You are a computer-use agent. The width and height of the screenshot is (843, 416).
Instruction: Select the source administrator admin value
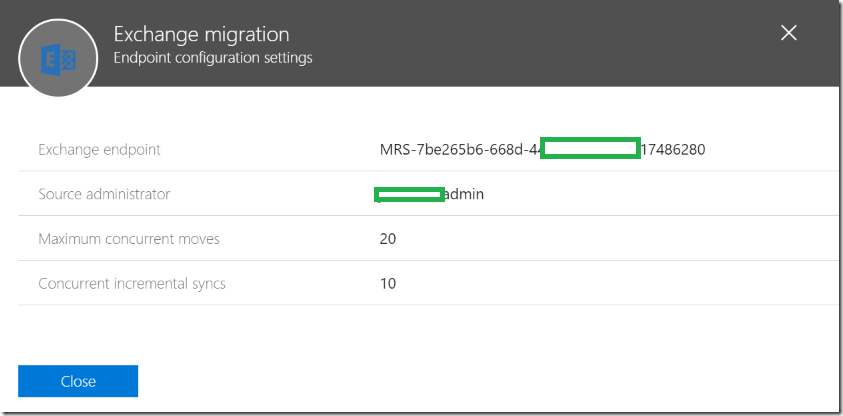pos(429,194)
